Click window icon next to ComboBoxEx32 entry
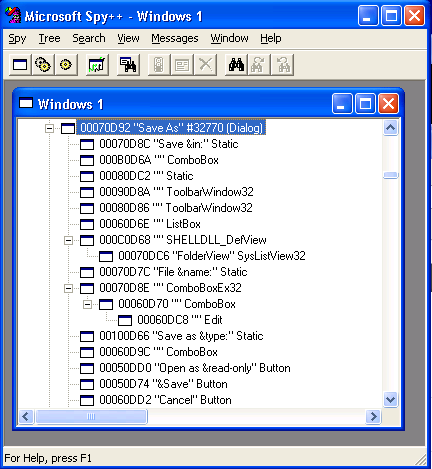432x469 pixels. click(x=87, y=288)
